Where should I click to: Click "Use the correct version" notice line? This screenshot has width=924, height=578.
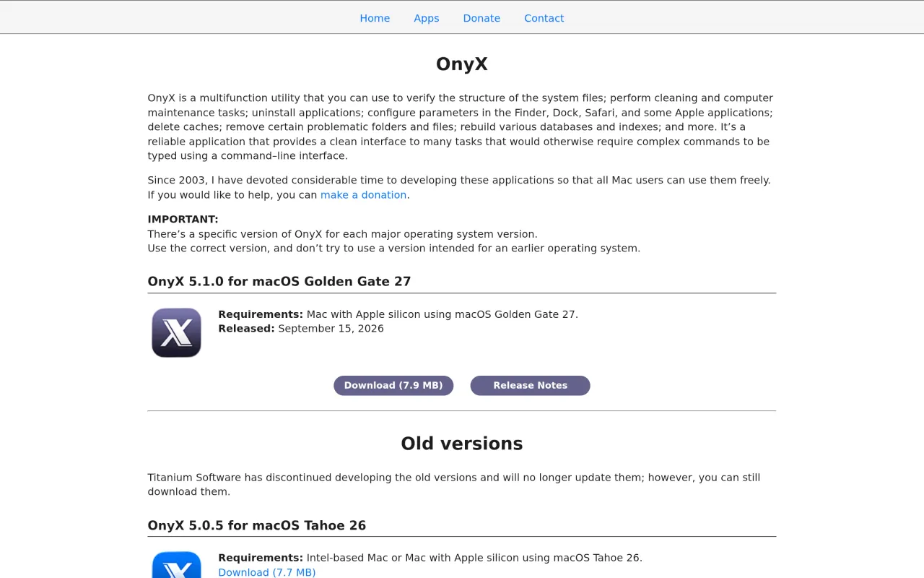click(x=394, y=249)
